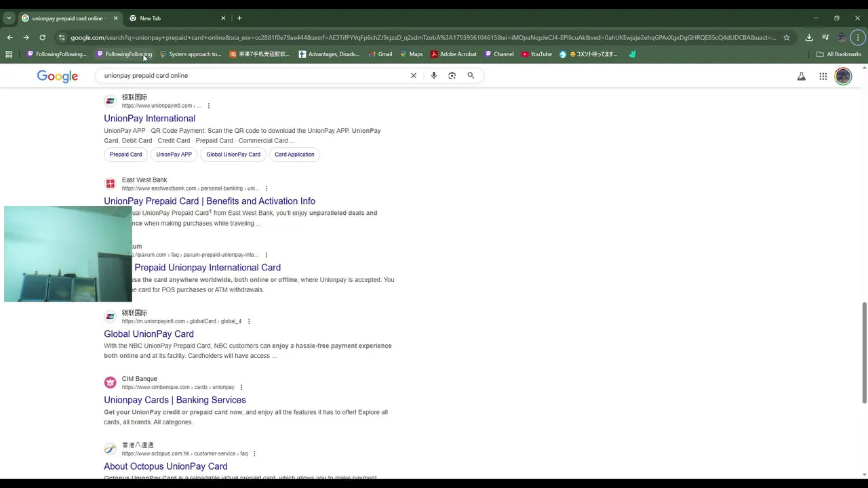Open the YouTube bookmark
Viewport: 868px width, 488px height.
pos(536,54)
